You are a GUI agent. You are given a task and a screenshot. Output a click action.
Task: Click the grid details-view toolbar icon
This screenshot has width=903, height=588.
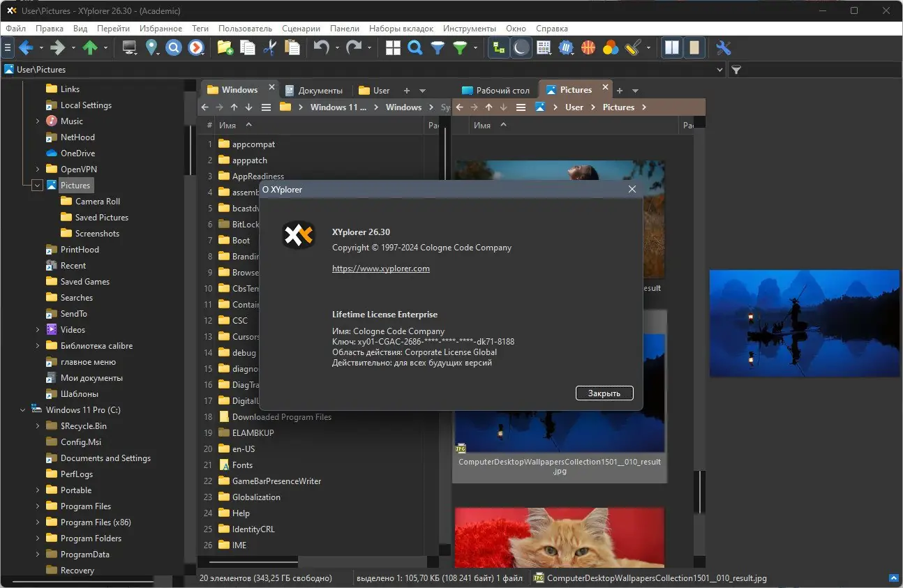[544, 47]
